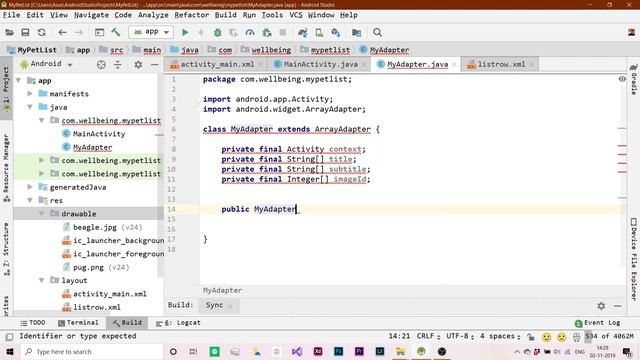The width and height of the screenshot is (640, 360).
Task: Collapse the java folder
Action: point(30,107)
